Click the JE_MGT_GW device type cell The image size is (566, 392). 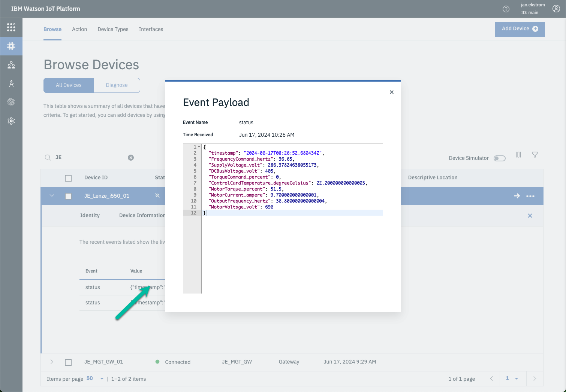pos(237,362)
